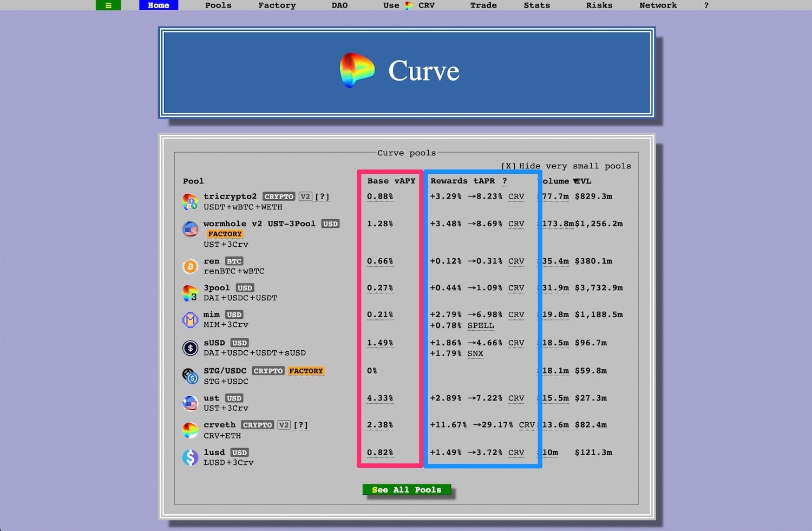
Task: Open the Stats menu item
Action: (537, 5)
